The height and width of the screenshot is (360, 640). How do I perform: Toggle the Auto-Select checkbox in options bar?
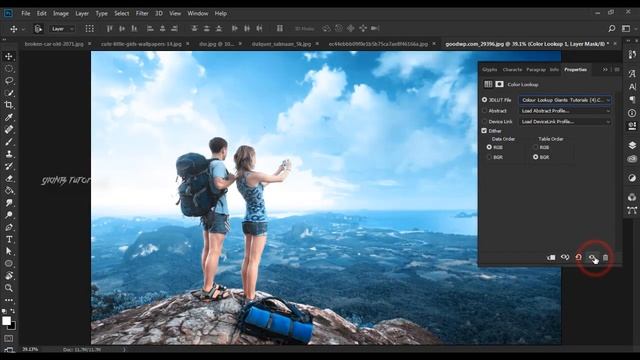coord(38,29)
